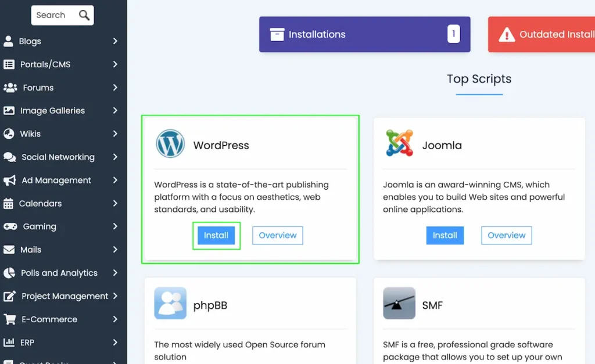595x364 pixels.
Task: Expand the Image Galleries chevron
Action: (116, 110)
